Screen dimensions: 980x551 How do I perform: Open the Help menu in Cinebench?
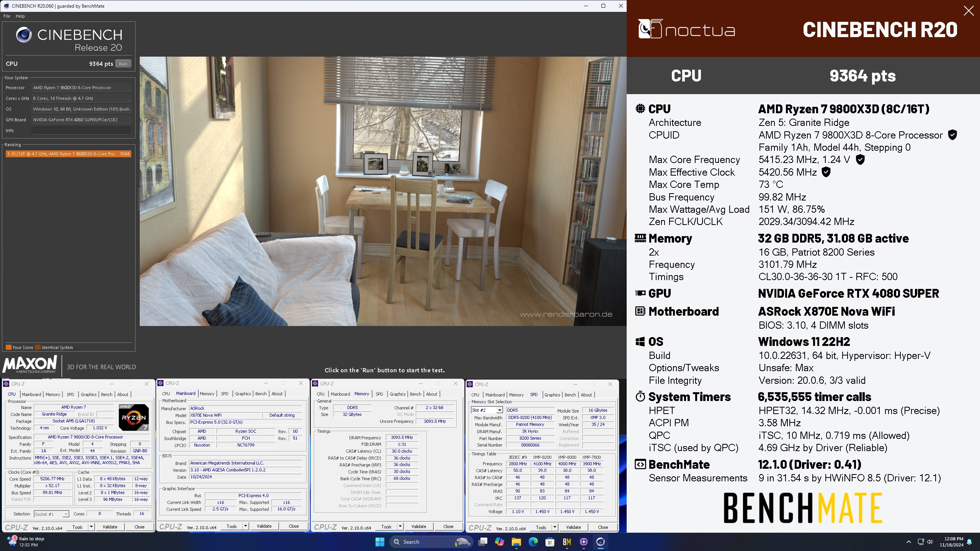(20, 16)
